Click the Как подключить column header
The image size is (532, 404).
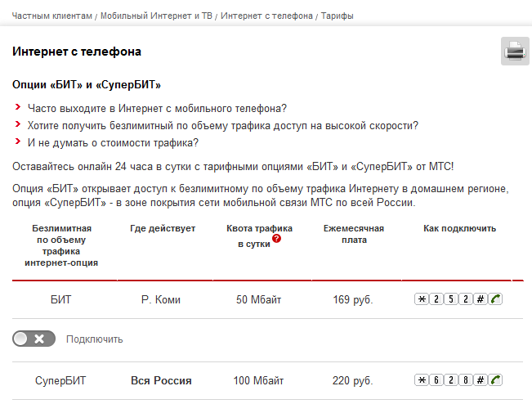[x=459, y=228]
